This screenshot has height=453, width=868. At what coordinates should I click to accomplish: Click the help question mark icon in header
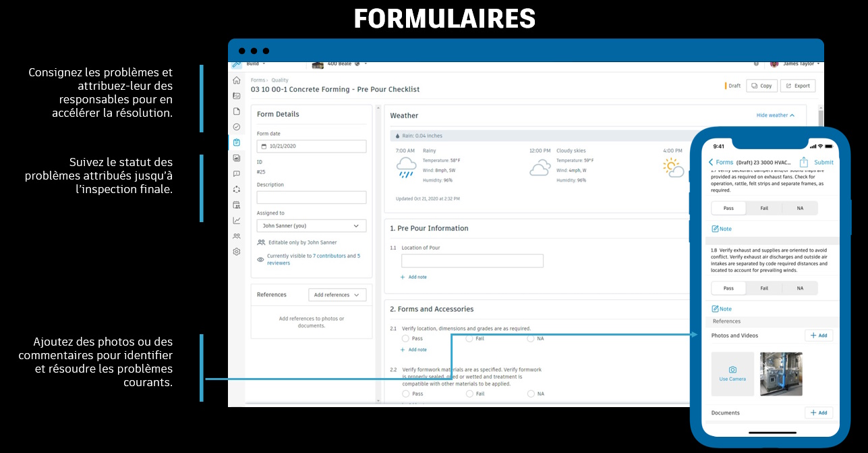click(x=756, y=64)
